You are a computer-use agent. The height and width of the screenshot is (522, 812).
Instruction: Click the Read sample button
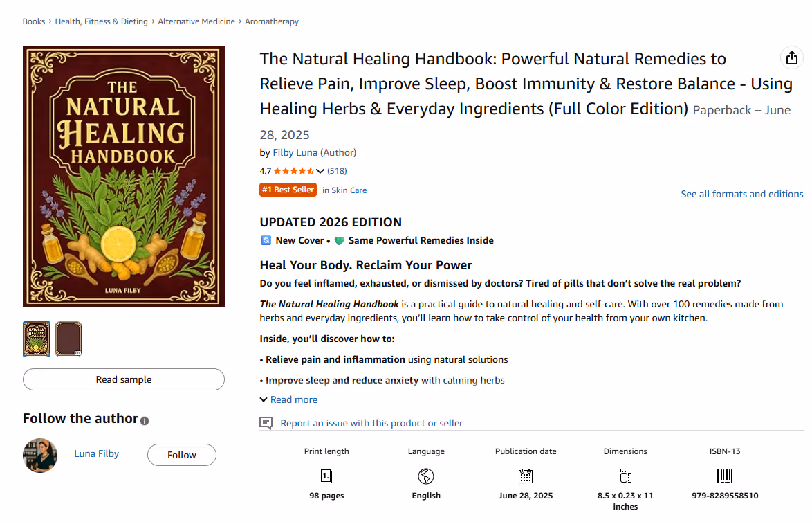coord(123,379)
